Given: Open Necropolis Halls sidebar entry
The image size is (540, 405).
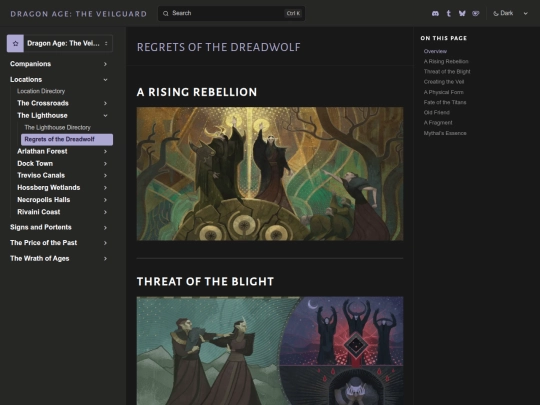Looking at the screenshot, I should [44, 200].
